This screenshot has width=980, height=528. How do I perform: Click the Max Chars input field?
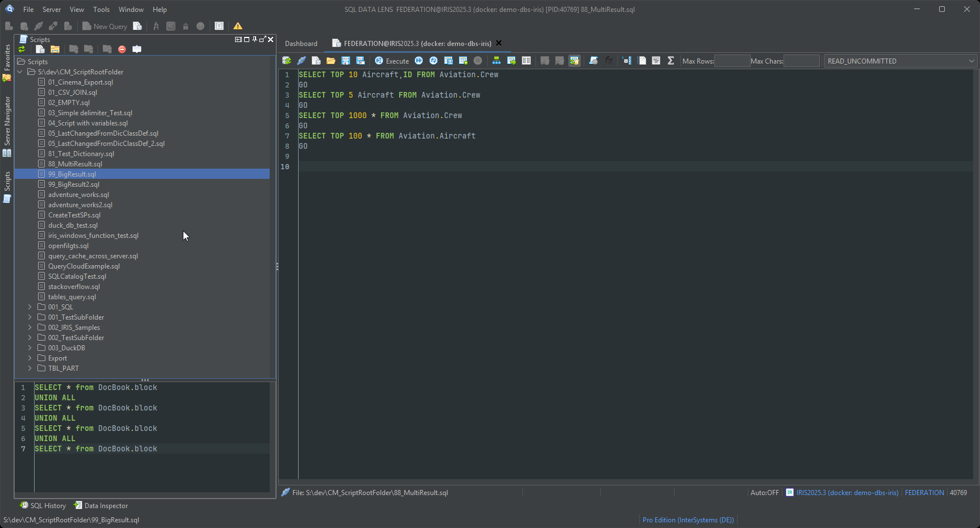pos(802,61)
